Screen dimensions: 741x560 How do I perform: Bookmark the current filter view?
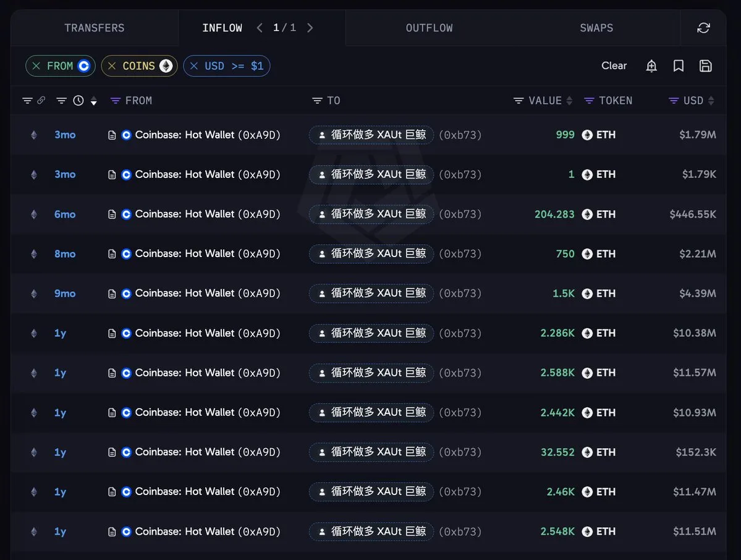678,66
